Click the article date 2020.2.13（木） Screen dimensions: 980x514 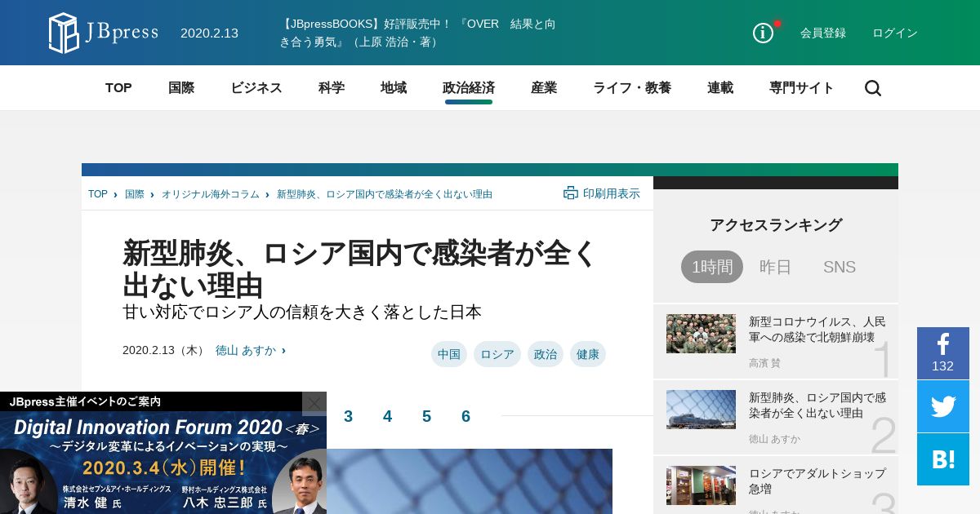point(164,350)
